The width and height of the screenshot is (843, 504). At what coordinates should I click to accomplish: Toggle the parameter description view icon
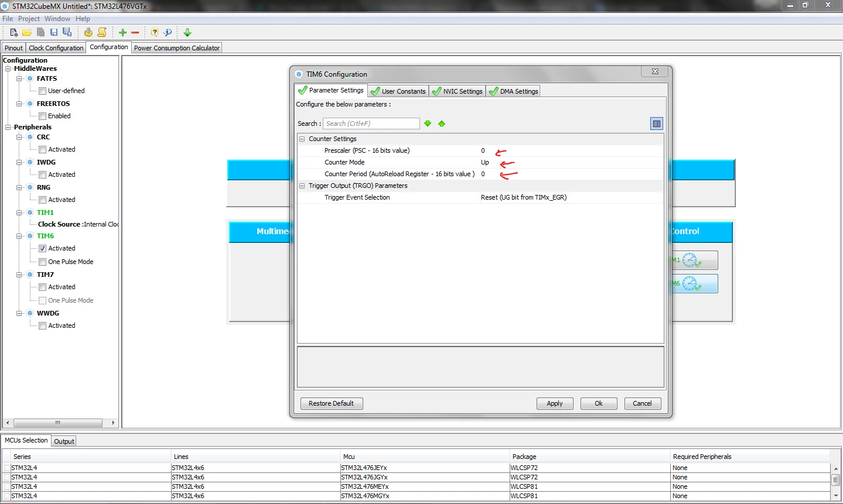click(657, 124)
